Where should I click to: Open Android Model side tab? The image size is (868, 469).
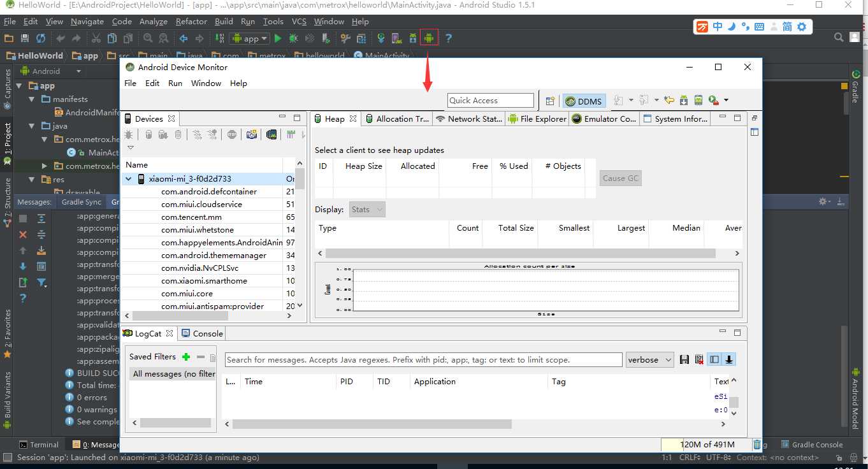[x=855, y=398]
